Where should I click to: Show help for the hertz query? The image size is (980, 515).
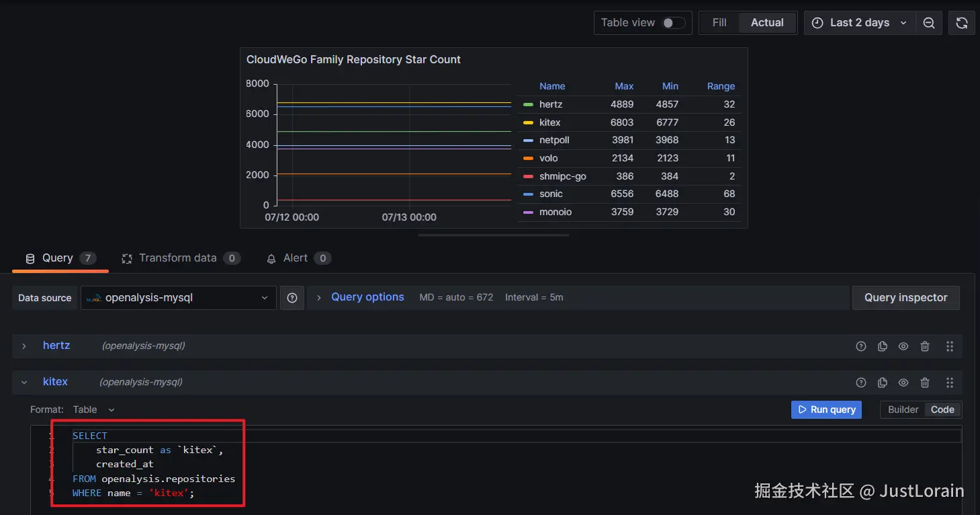(861, 346)
